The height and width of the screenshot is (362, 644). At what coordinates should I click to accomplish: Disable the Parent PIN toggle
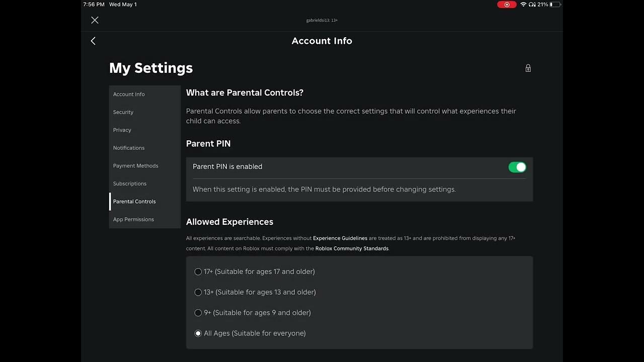click(x=517, y=167)
